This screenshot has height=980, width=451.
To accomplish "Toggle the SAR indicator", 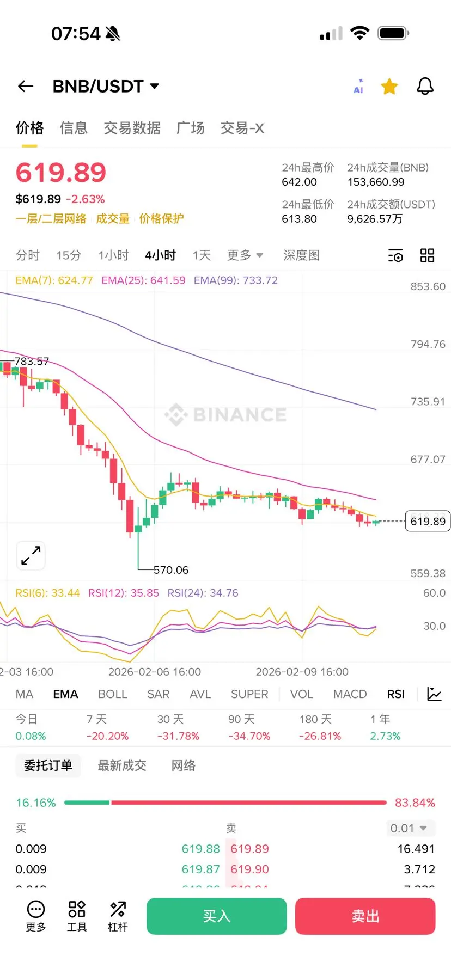I will click(159, 694).
